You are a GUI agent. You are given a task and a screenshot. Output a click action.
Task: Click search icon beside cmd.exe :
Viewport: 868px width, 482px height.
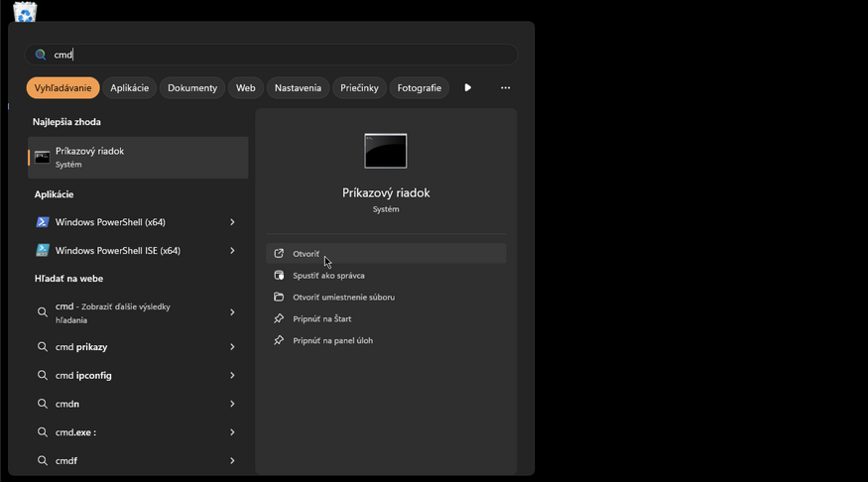pos(42,432)
